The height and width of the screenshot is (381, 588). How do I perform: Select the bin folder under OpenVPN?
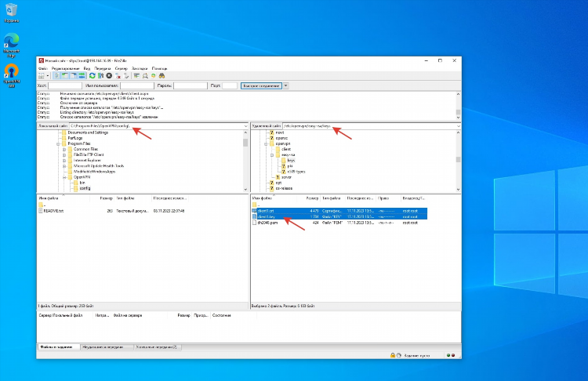pyautogui.click(x=82, y=183)
